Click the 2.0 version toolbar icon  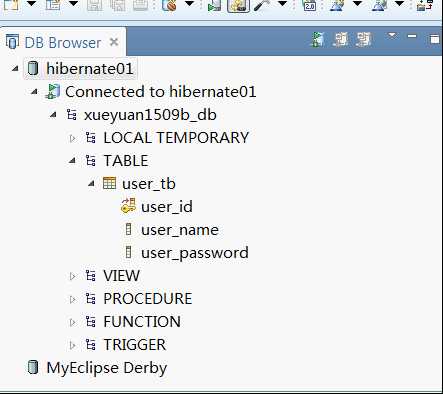[310, 5]
